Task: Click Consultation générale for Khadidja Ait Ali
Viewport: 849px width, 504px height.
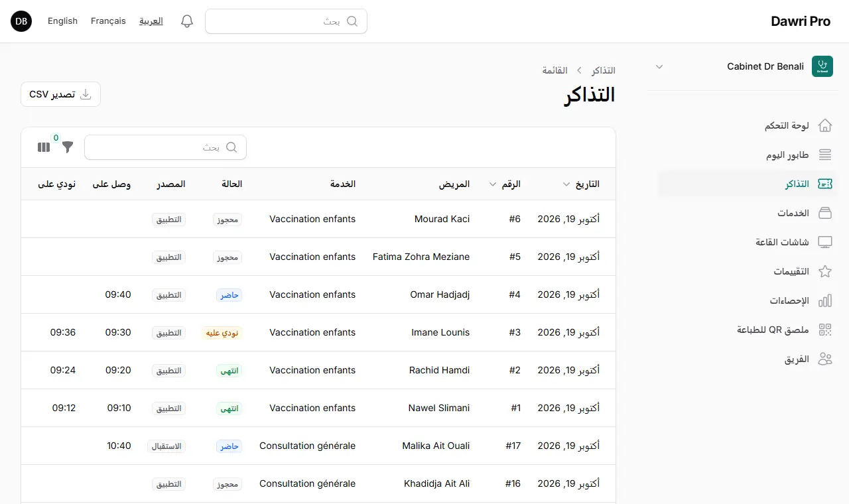Action: 307,483
